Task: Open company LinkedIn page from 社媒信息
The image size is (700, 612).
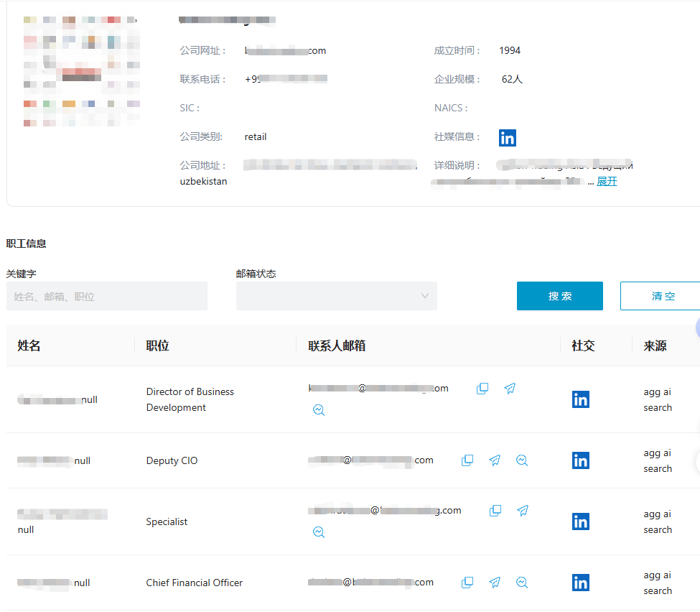Action: coord(508,138)
